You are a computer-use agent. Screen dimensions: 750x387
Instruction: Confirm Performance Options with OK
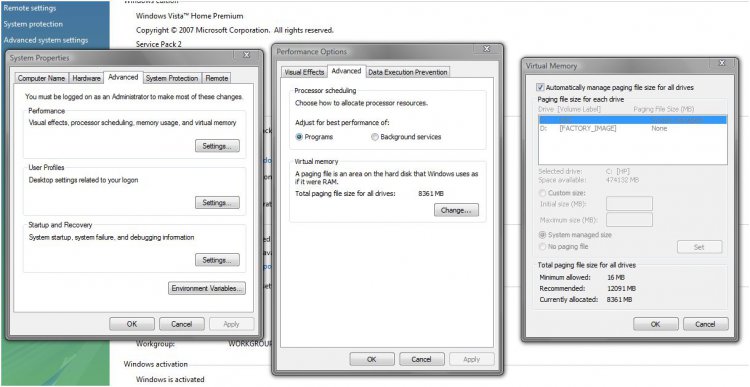(372, 359)
